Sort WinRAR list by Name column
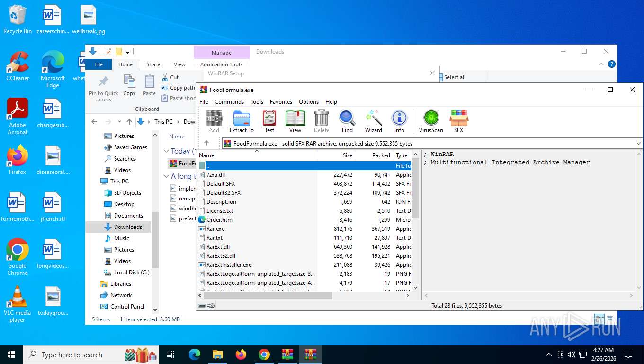 [x=257, y=155]
